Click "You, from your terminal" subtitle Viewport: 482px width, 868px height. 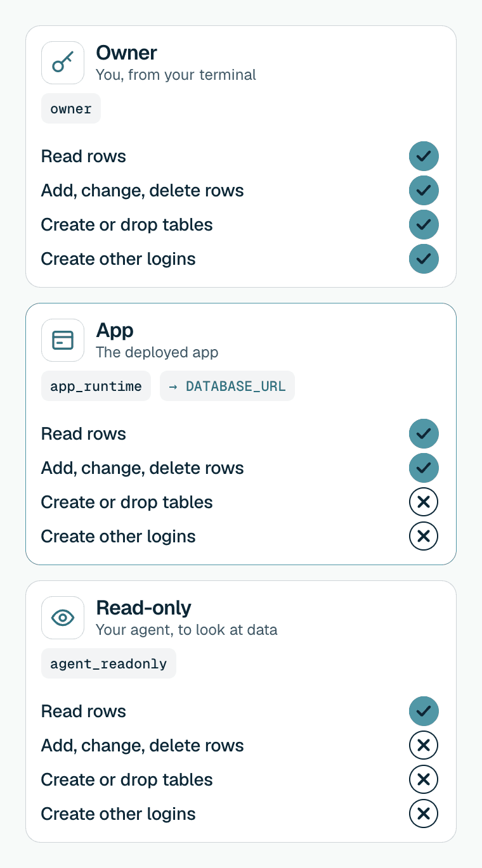click(x=176, y=75)
